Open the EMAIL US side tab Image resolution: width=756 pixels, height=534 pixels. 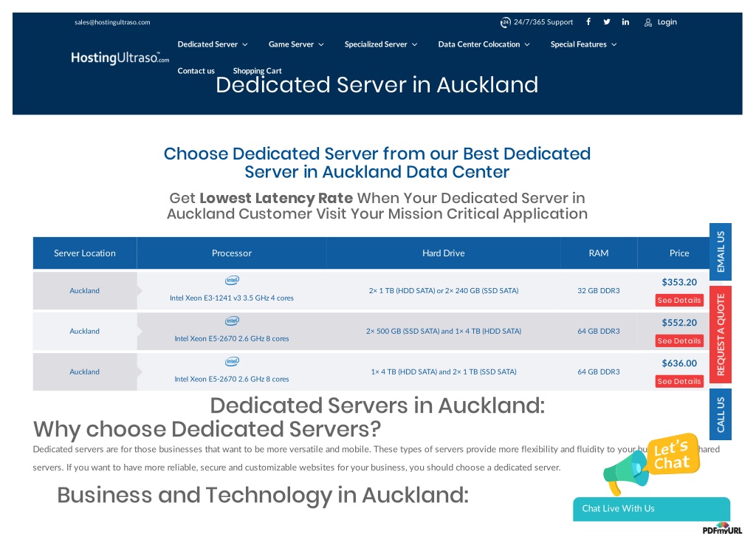point(721,252)
